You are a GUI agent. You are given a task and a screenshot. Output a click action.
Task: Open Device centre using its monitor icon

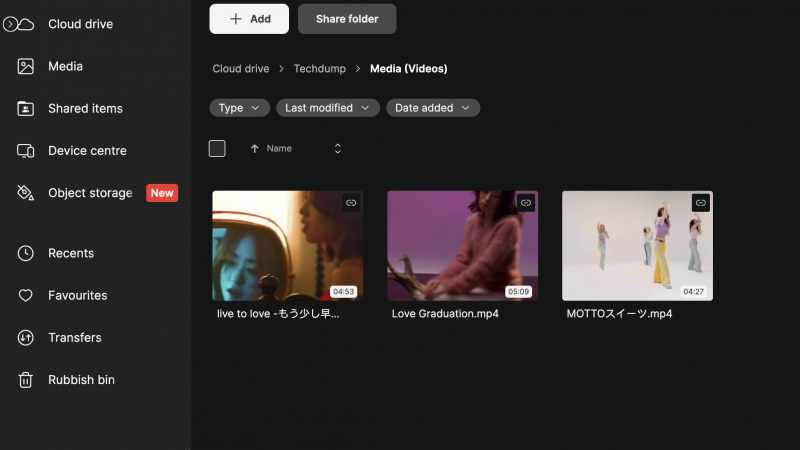point(26,151)
